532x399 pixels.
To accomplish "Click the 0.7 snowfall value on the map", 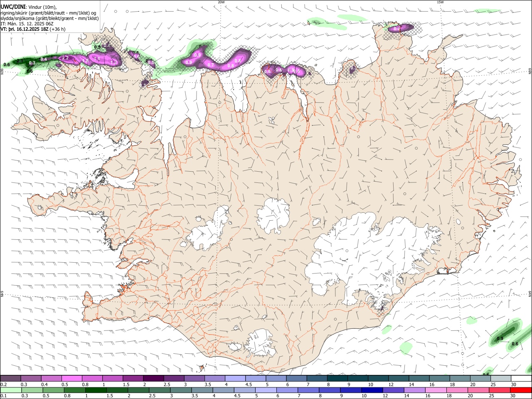I will point(210,65).
